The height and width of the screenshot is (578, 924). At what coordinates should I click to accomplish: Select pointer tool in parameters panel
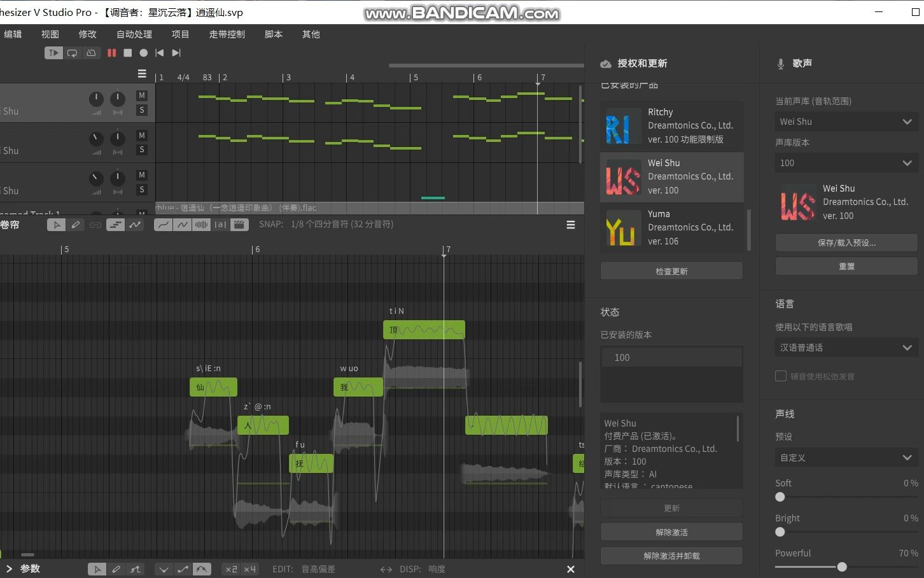tap(97, 569)
